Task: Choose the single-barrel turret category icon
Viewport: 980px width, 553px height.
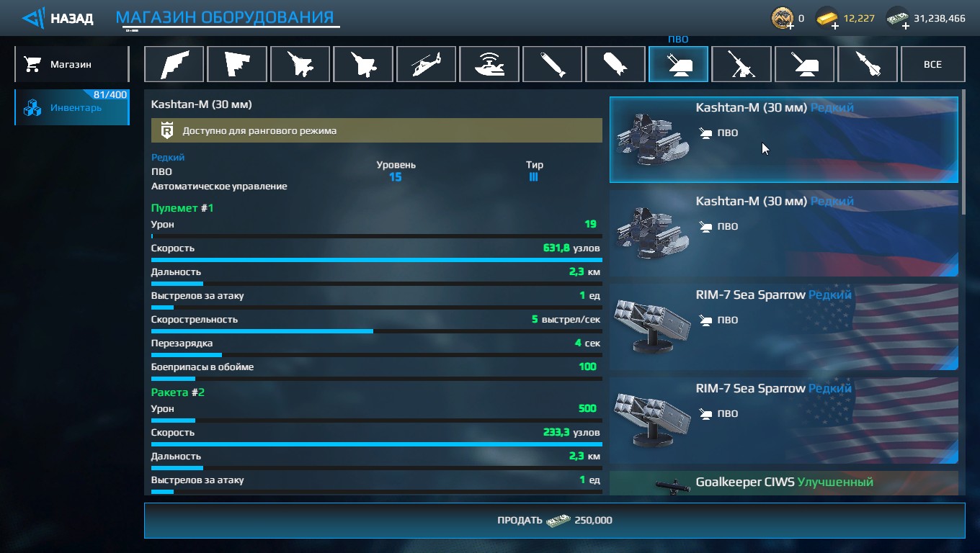Action: point(804,64)
